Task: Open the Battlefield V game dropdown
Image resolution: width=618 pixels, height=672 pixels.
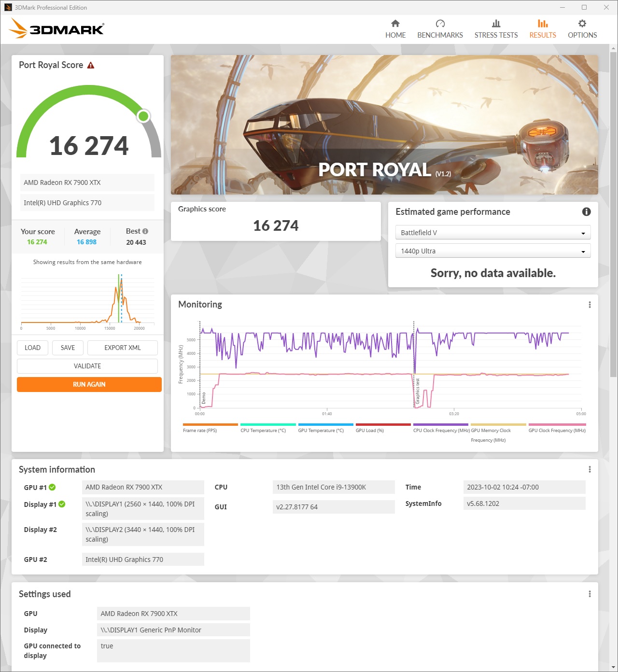Action: point(493,232)
